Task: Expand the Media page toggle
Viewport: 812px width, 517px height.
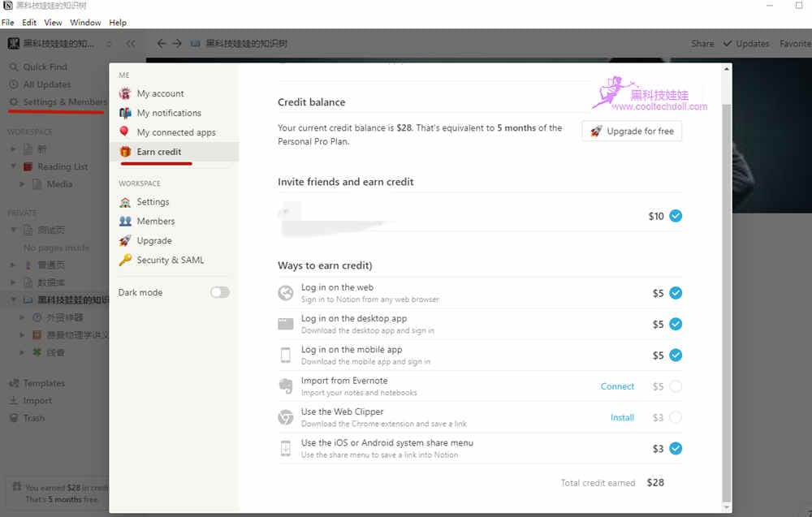Action: pyautogui.click(x=22, y=183)
